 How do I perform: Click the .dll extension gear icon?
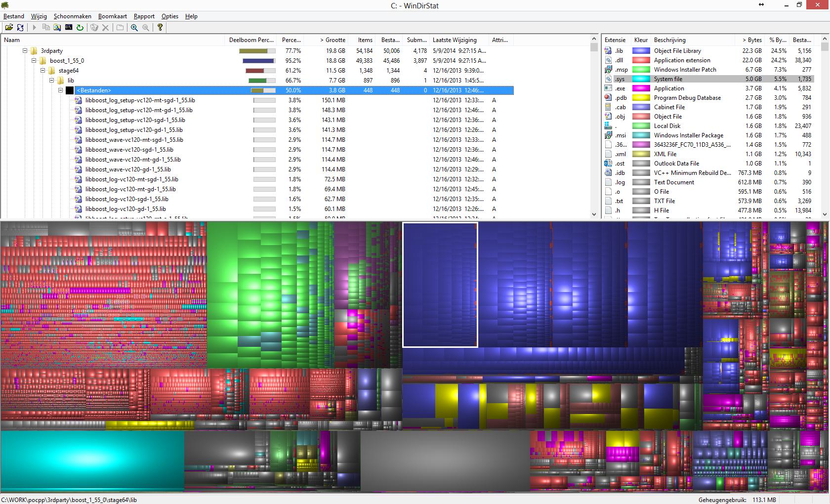pyautogui.click(x=608, y=60)
